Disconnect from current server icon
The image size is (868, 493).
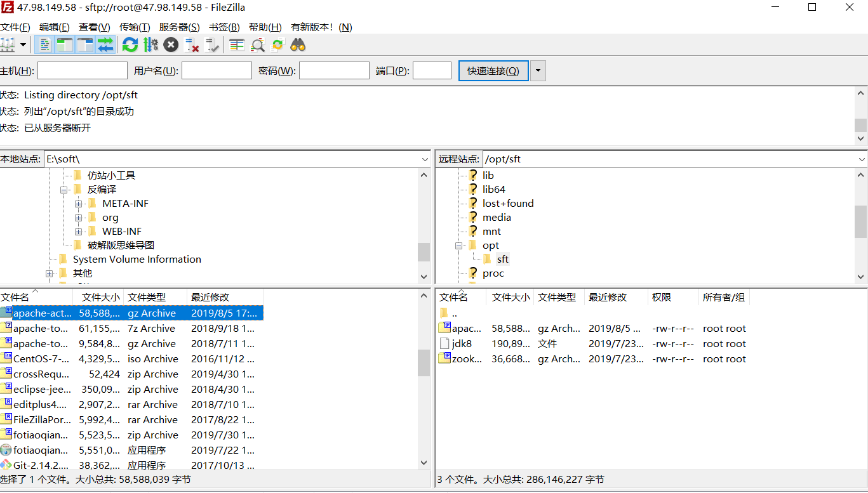click(192, 45)
